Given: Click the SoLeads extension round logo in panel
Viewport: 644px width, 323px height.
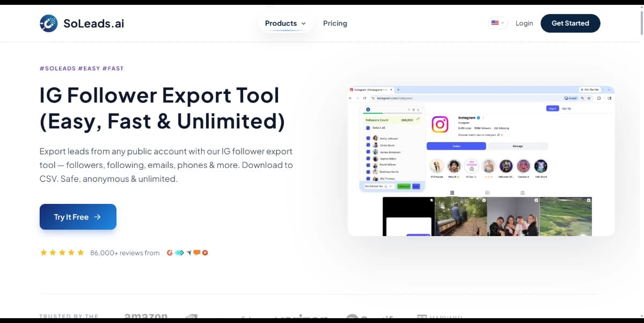Looking at the screenshot, I should 368,109.
